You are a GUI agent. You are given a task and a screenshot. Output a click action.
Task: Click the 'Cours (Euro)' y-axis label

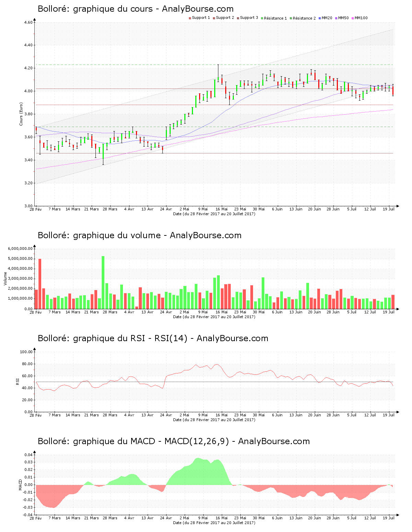pyautogui.click(x=21, y=114)
